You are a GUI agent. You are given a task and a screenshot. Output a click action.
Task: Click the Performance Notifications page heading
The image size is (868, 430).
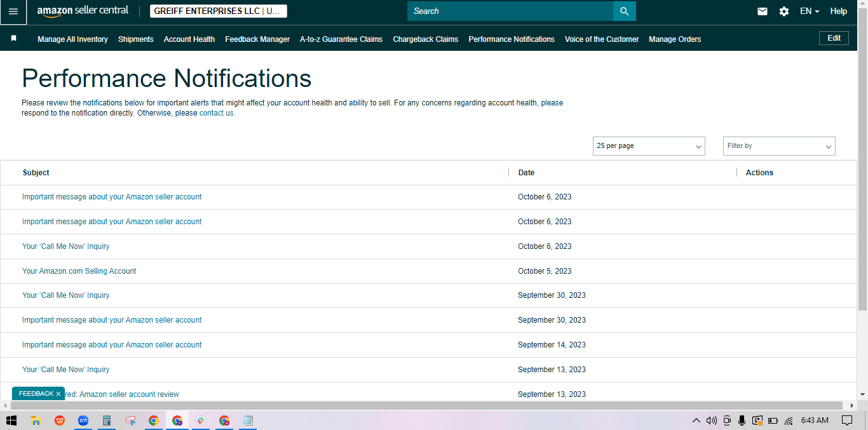click(x=166, y=79)
